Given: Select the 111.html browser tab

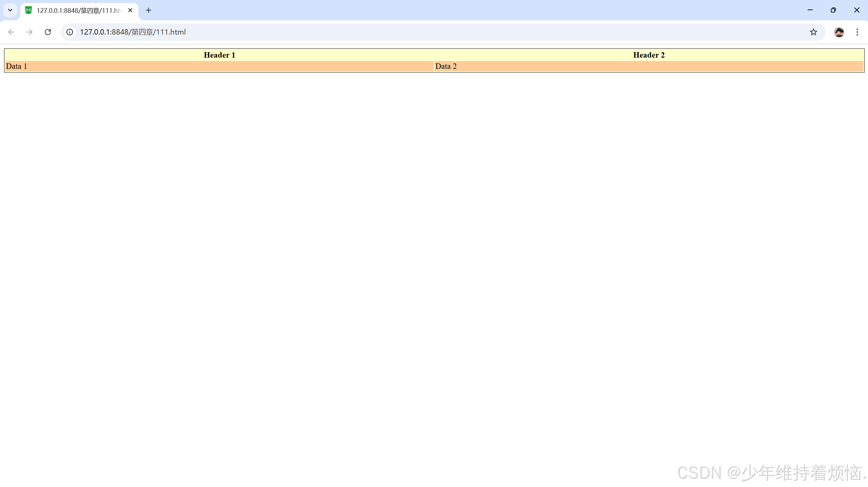Looking at the screenshot, I should point(79,11).
